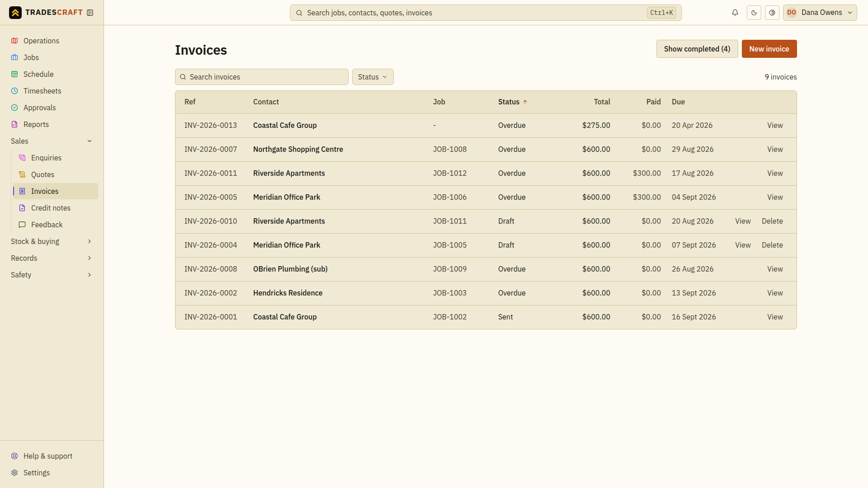The image size is (868, 488).
Task: Click the 13 Sept 2026 due date
Action: 693,293
